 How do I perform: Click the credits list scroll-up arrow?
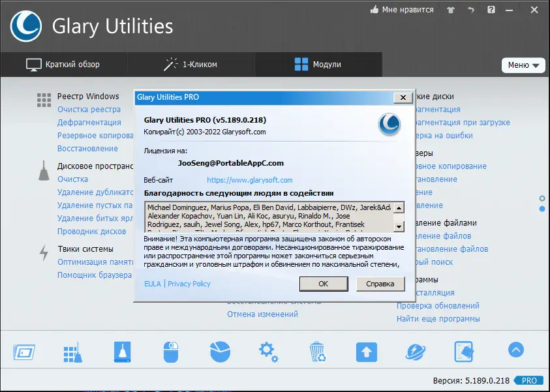[399, 208]
